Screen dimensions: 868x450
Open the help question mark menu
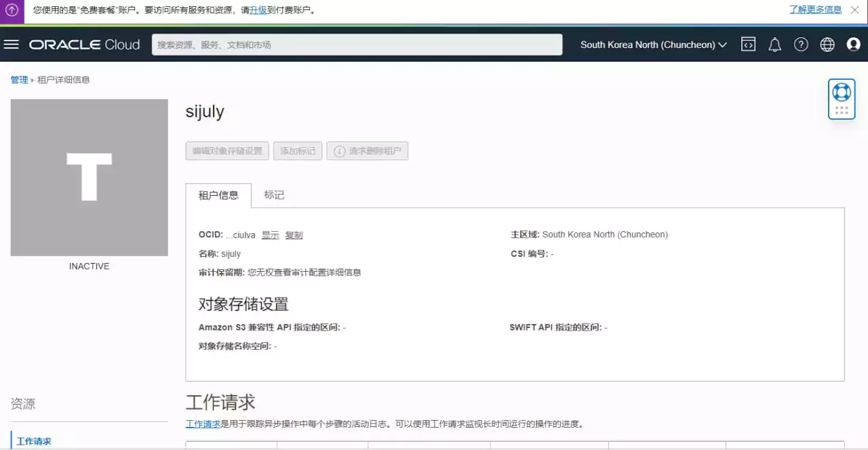coord(801,45)
